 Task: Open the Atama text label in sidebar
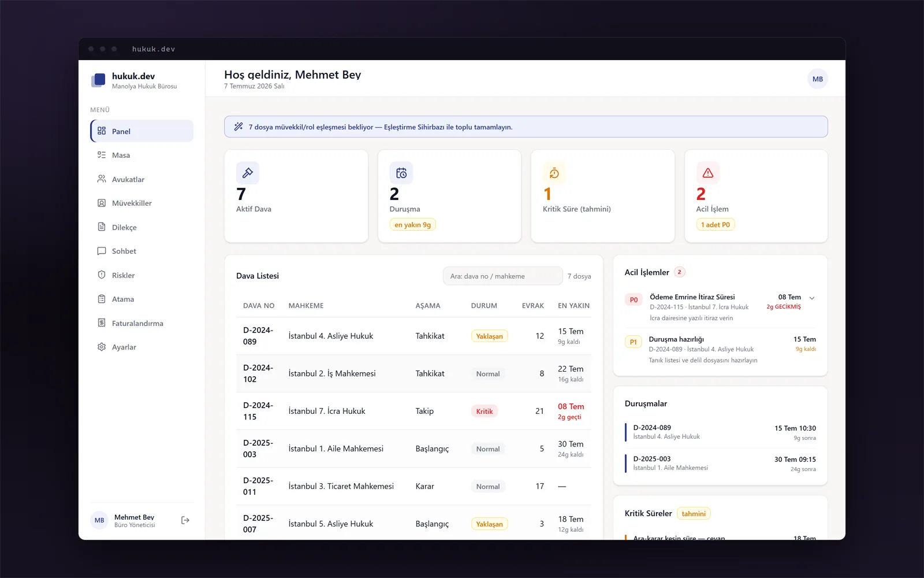pyautogui.click(x=123, y=299)
